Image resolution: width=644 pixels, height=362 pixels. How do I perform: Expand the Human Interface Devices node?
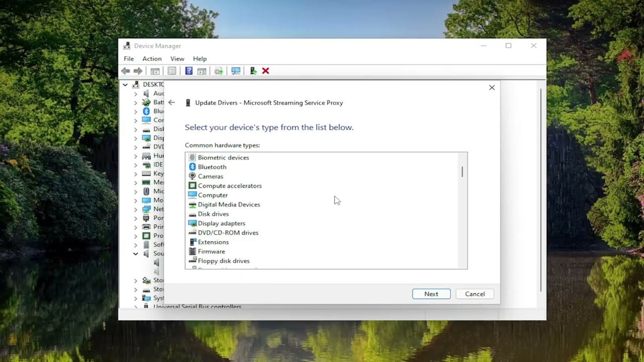135,156
